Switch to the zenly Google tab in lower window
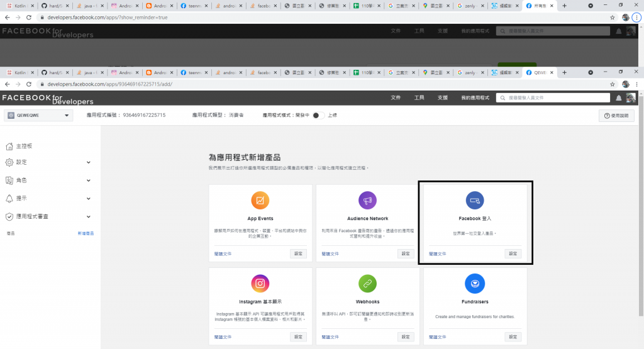This screenshot has height=349, width=644. (470, 73)
